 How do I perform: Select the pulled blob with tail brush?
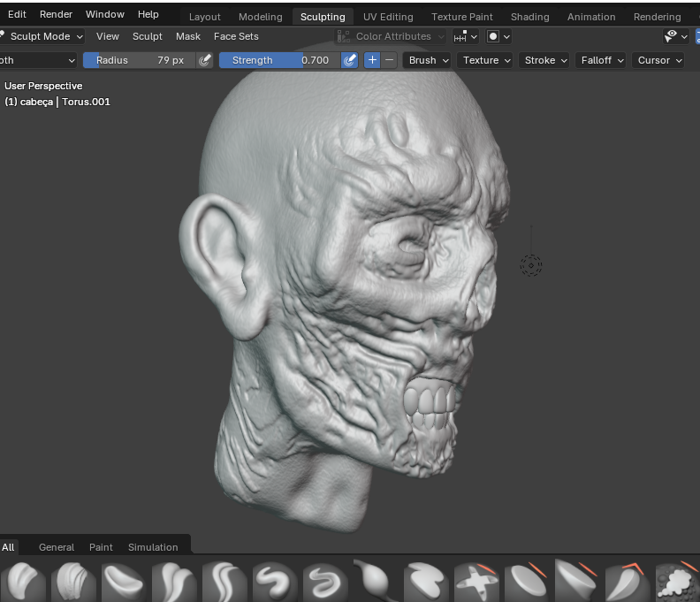point(377,581)
